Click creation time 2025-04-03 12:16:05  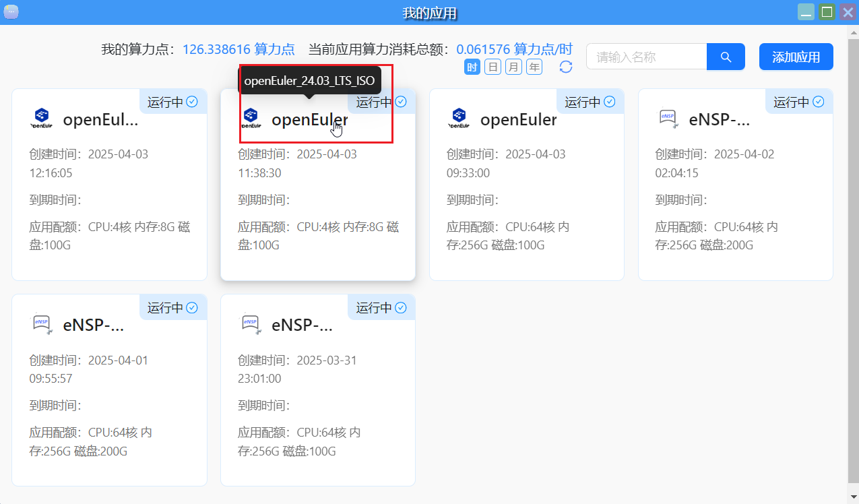[89, 164]
